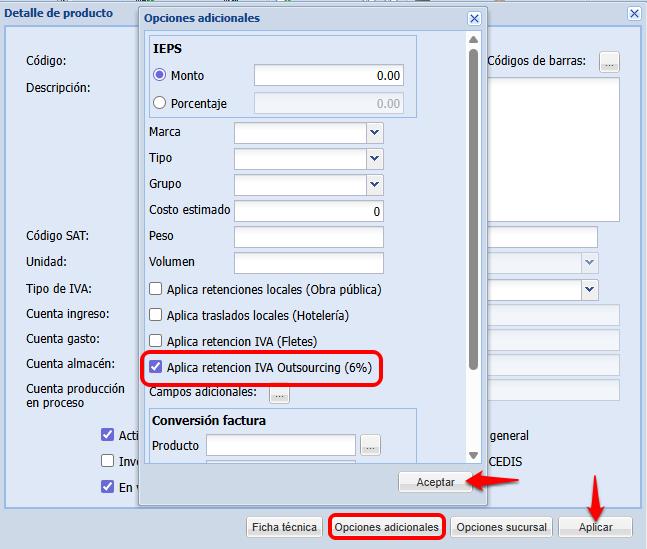Open Ficha técnica

[285, 527]
